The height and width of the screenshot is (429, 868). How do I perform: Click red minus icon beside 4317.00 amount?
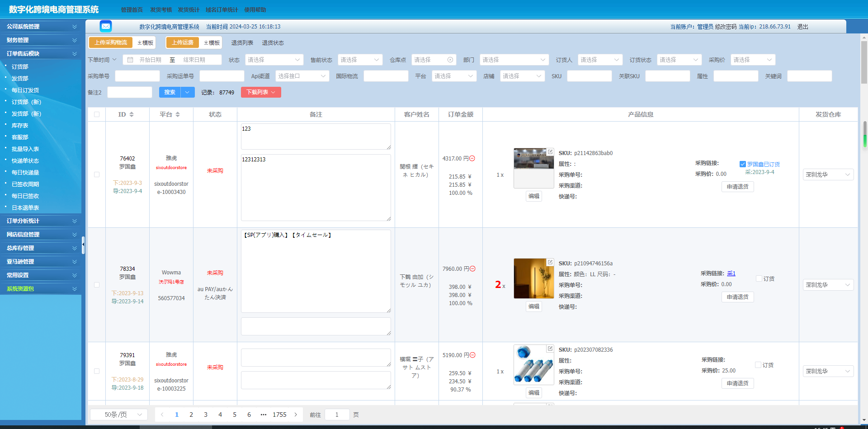coord(472,159)
